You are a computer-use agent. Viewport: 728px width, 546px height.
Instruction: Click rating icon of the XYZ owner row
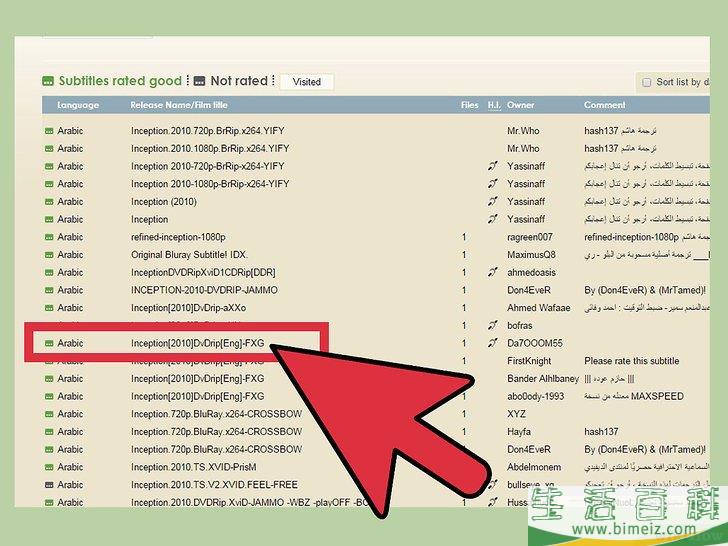[49, 414]
